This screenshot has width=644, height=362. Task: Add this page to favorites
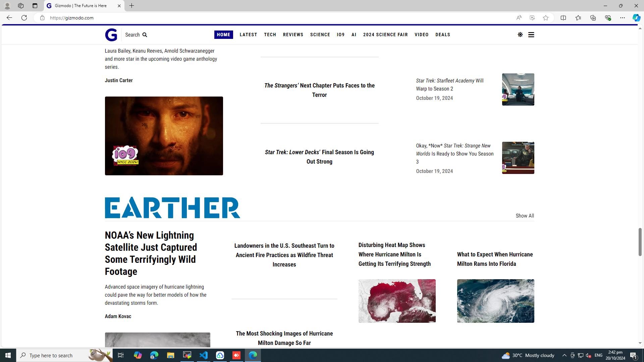pyautogui.click(x=545, y=18)
